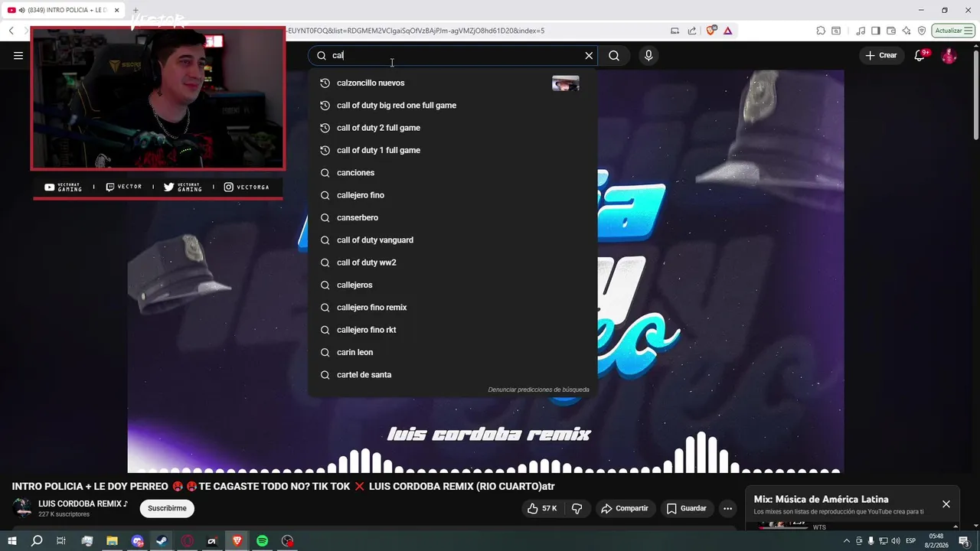Screen dimensions: 980x551
Task: Toggle the browser sidebar panel icon
Action: (x=876, y=31)
